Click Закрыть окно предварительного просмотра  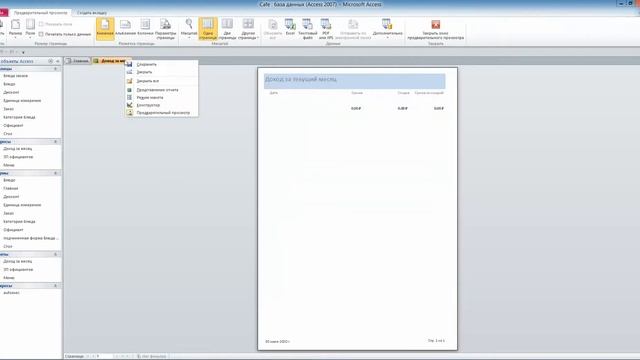[x=436, y=28]
